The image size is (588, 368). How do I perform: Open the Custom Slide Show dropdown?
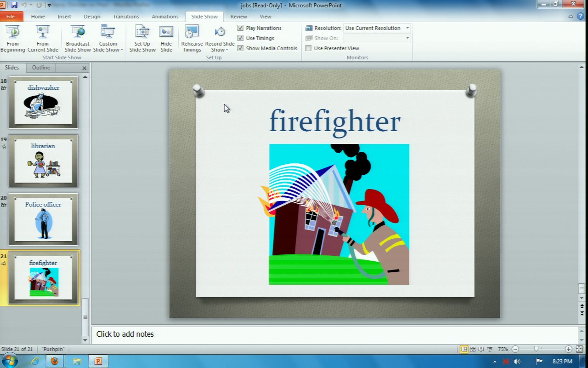pos(108,47)
